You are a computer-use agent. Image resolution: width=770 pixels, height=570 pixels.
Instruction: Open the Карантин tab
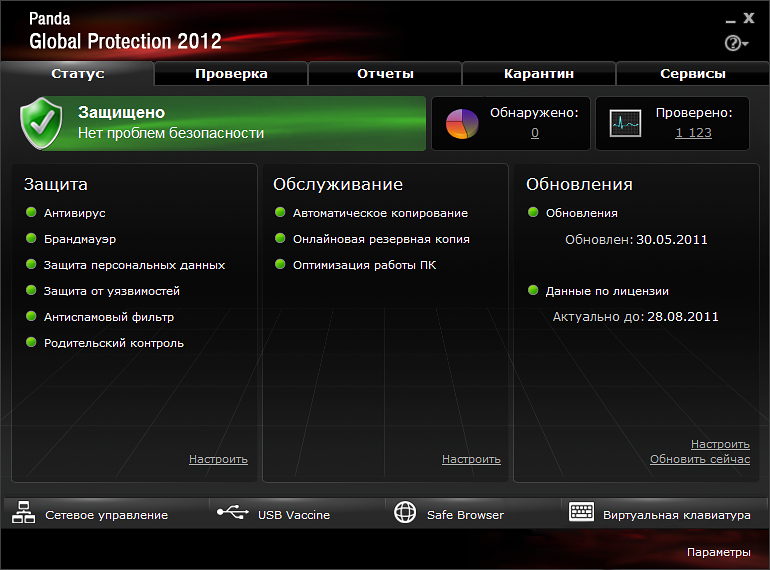(x=539, y=74)
